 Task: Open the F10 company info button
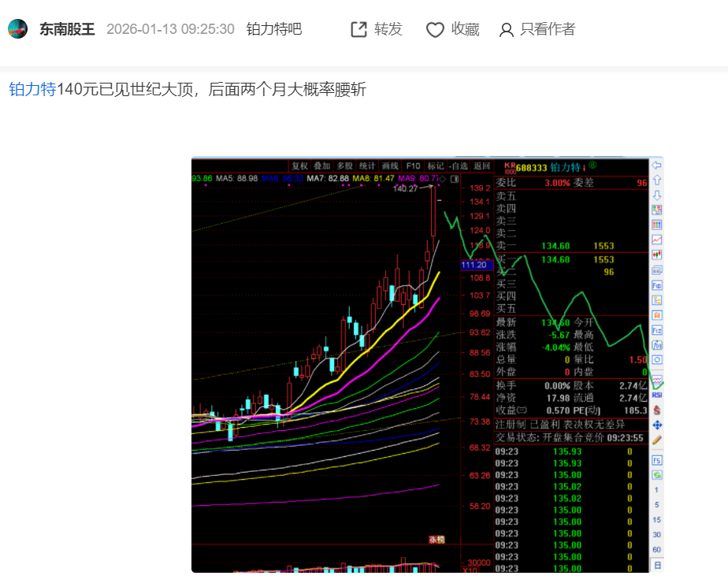pos(413,165)
